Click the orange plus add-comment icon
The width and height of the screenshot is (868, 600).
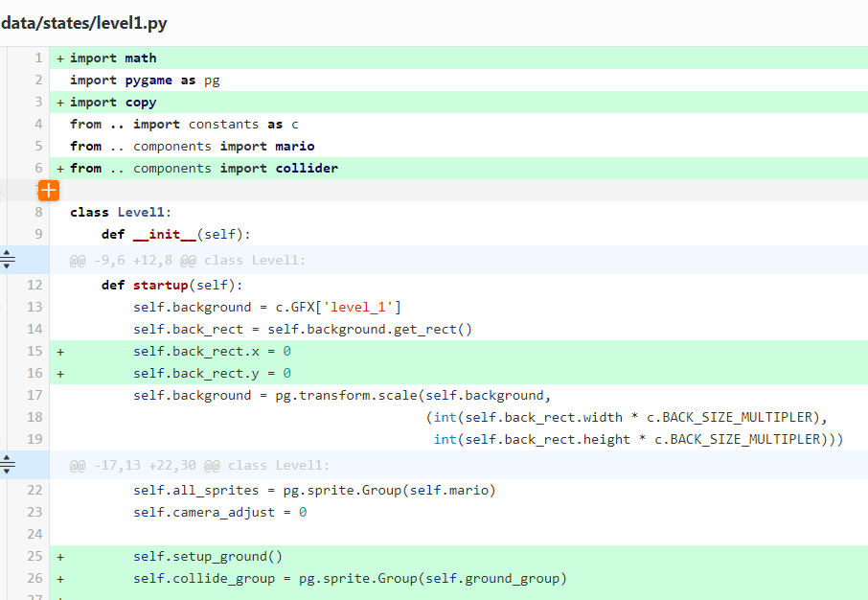[49, 191]
